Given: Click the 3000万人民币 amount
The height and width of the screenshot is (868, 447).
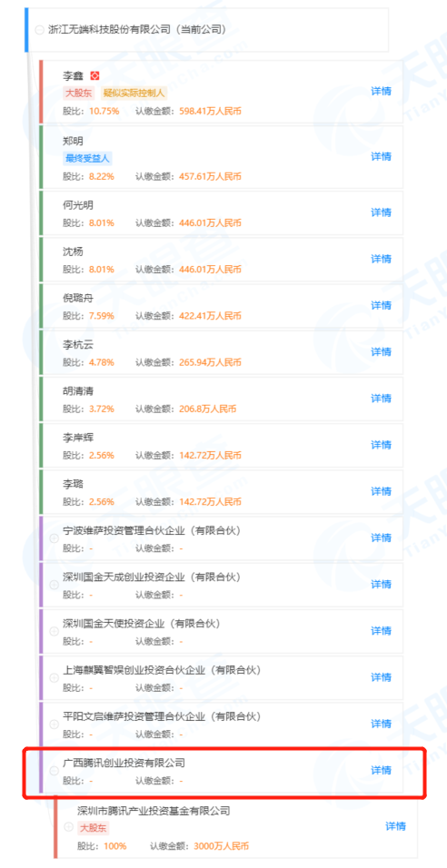Looking at the screenshot, I should click(x=221, y=846).
